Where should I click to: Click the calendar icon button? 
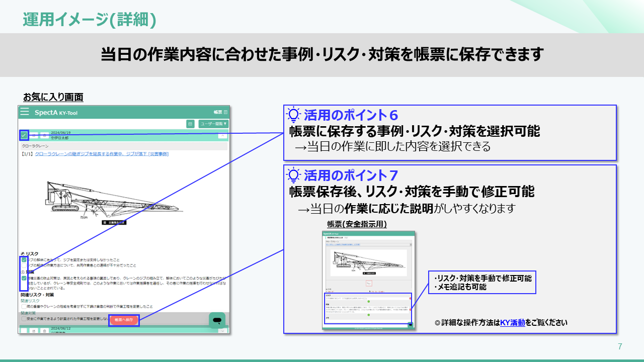pyautogui.click(x=190, y=124)
